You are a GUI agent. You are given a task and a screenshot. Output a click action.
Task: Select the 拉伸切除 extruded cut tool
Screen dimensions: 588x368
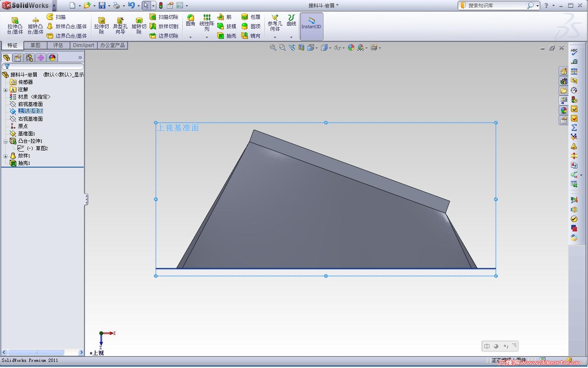coord(102,26)
